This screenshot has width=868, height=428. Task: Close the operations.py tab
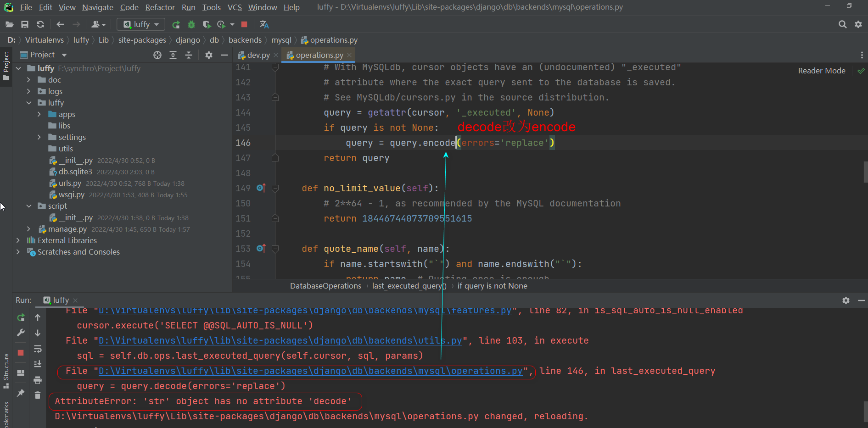point(349,55)
